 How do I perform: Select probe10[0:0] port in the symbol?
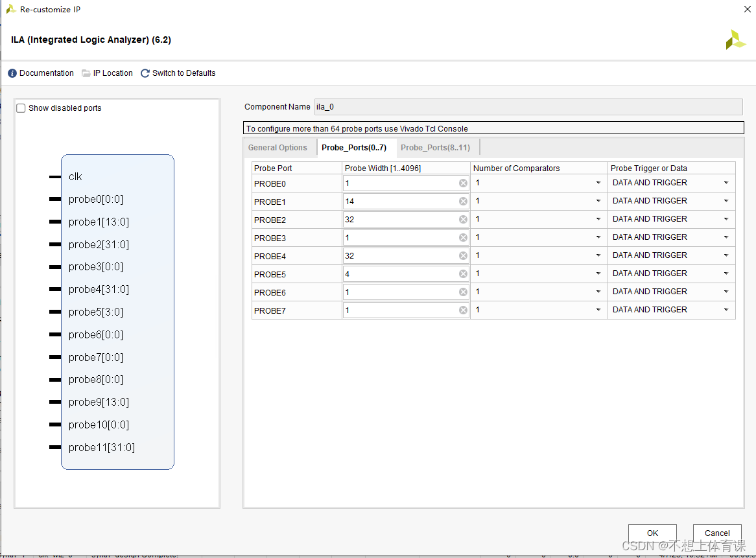[x=99, y=425]
